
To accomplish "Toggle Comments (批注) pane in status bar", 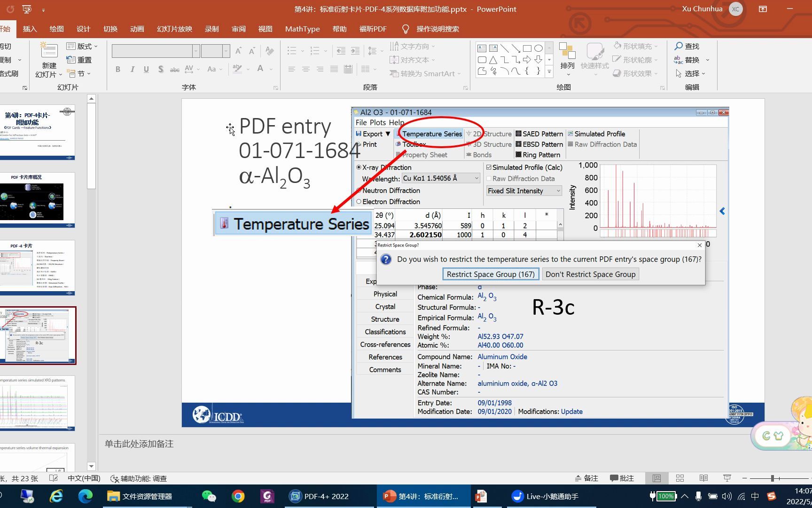I will (x=622, y=478).
